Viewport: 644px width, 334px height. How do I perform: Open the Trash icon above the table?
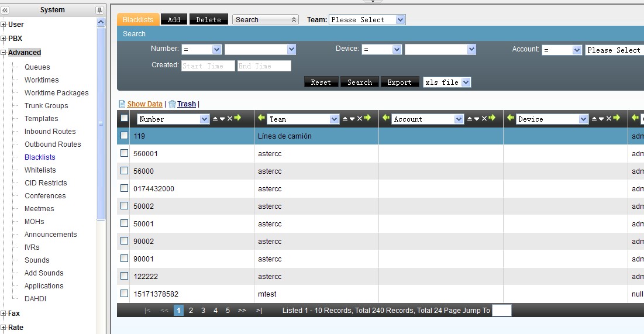click(172, 104)
